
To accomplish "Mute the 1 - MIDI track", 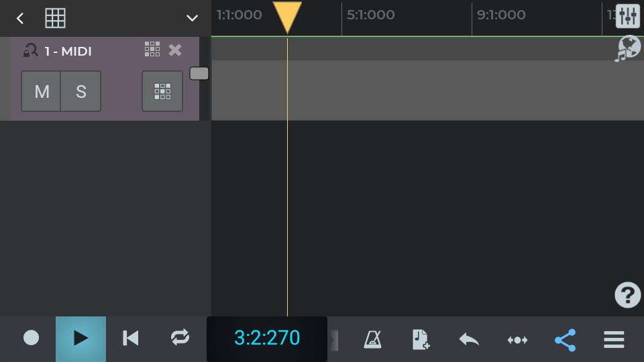I will coord(42,91).
